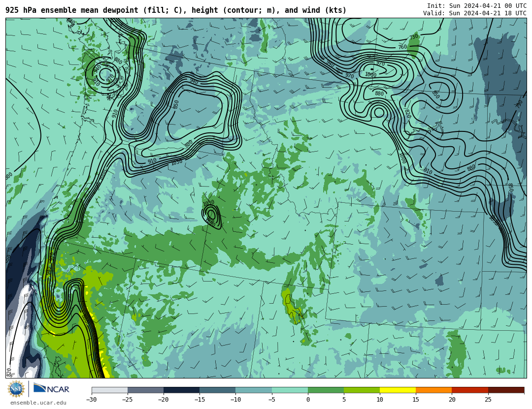Click the 730 height contour label
Image resolution: width=532 pixels, height=409 pixels.
tap(414, 36)
